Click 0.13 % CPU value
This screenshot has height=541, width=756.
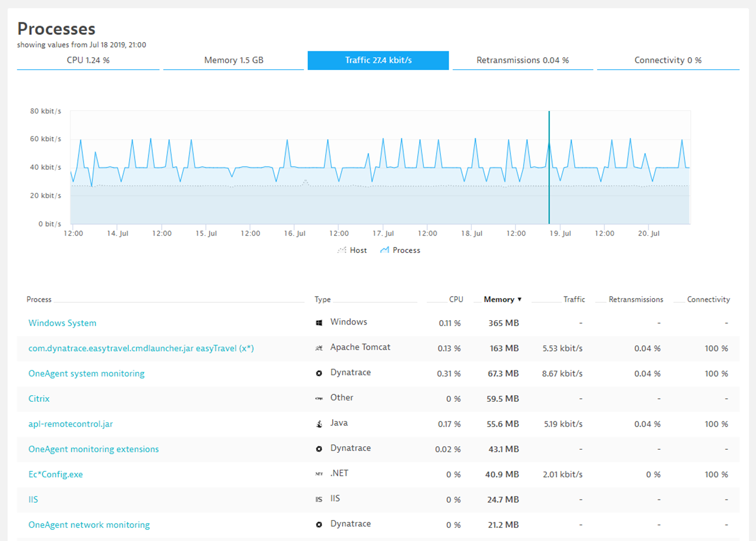449,348
